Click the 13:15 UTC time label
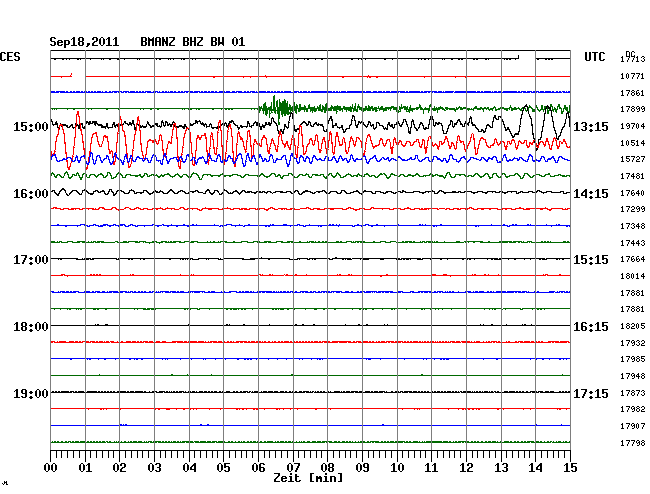Image resolution: width=650 pixels, height=494 pixels. click(591, 127)
